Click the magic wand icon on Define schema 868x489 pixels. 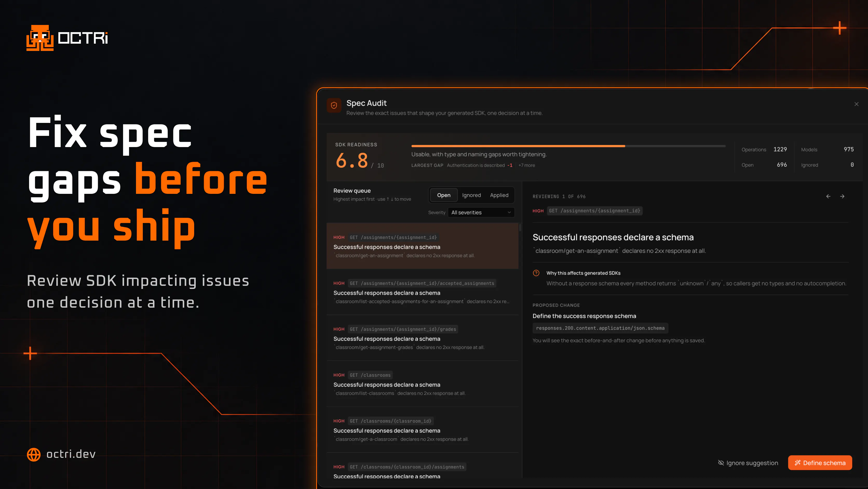click(798, 463)
